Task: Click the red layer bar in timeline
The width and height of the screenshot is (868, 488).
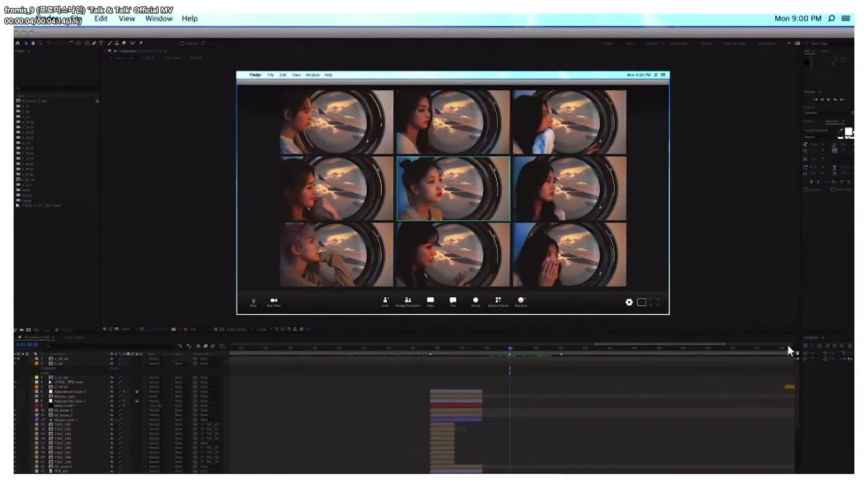Action: coord(456,406)
